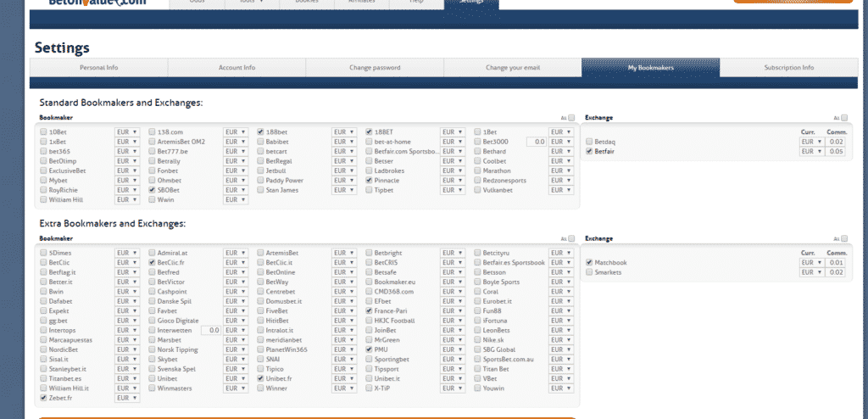The width and height of the screenshot is (868, 419).
Task: Uncheck the France-Pari bookmaker
Action: click(369, 311)
